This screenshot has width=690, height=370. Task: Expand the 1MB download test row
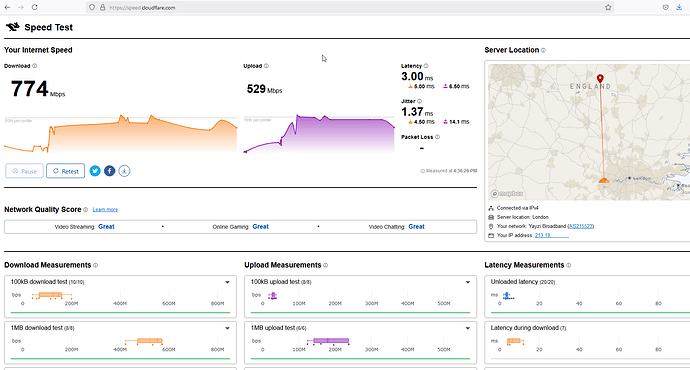(228, 328)
